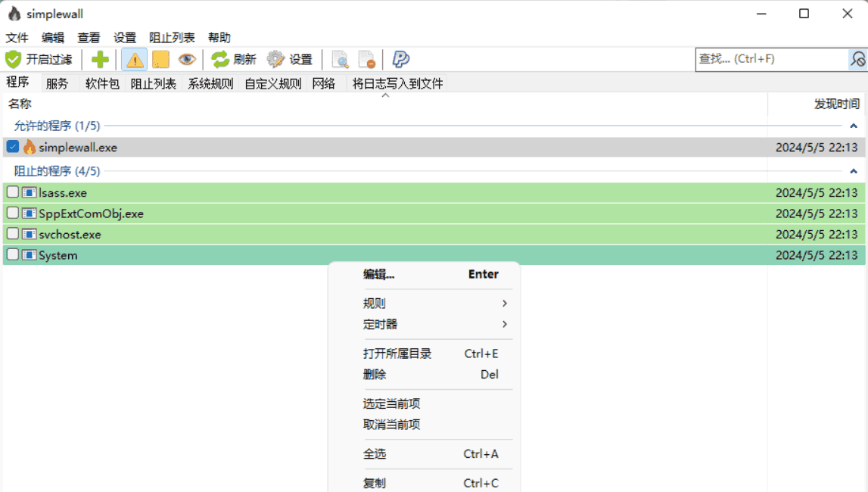The width and height of the screenshot is (868, 492).
Task: Click the lsass.exe program icon
Action: (x=30, y=192)
